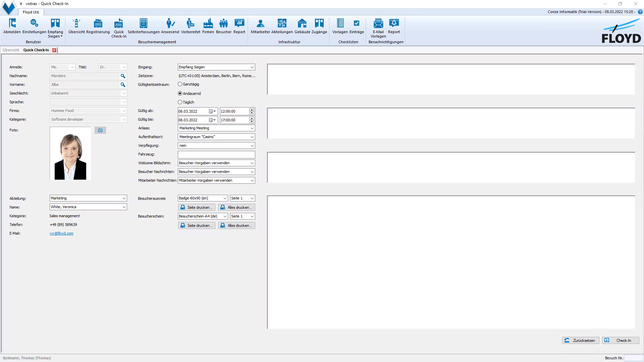Close the Quick Check-In tab
Viewport: 644px width, 362px height.
coord(54,50)
